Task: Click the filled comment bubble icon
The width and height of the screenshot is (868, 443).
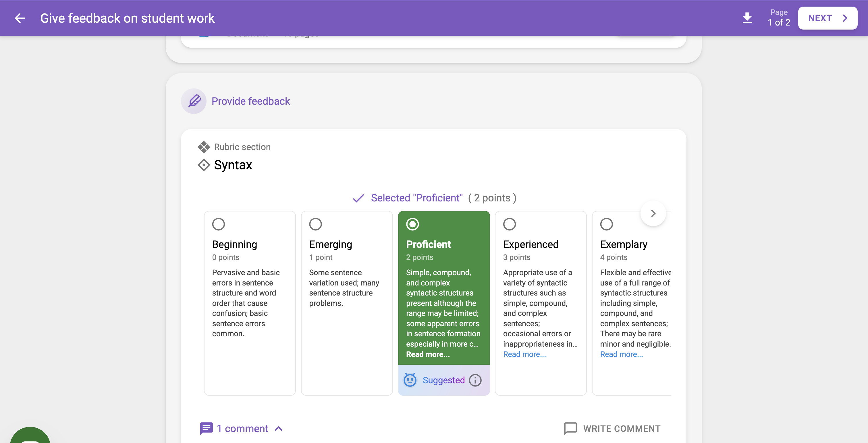Action: pos(206,428)
